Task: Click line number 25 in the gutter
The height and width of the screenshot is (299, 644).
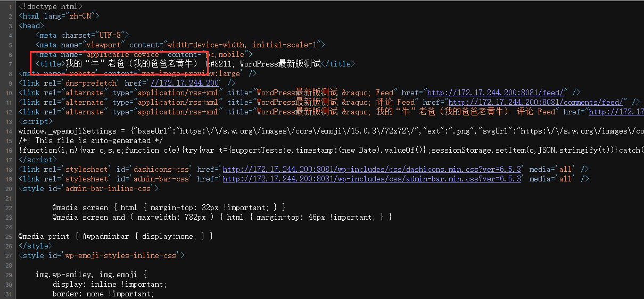Action: tap(9, 236)
